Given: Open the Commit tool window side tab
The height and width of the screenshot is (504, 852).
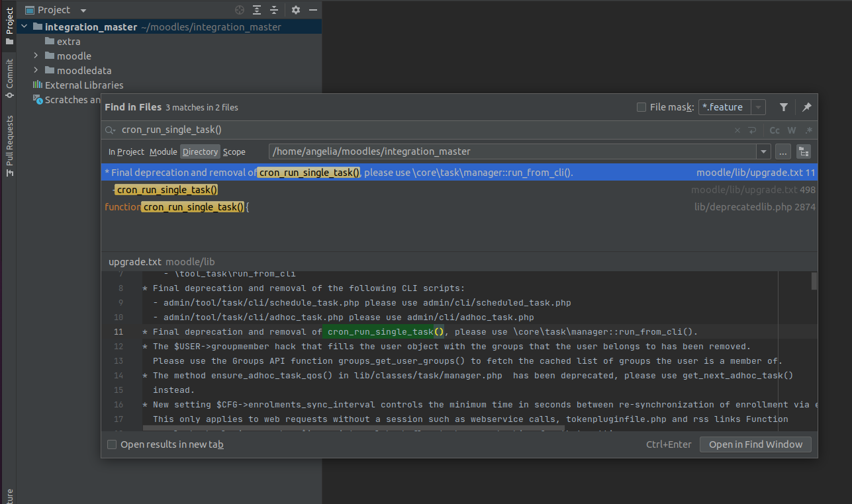Looking at the screenshot, I should [9, 78].
